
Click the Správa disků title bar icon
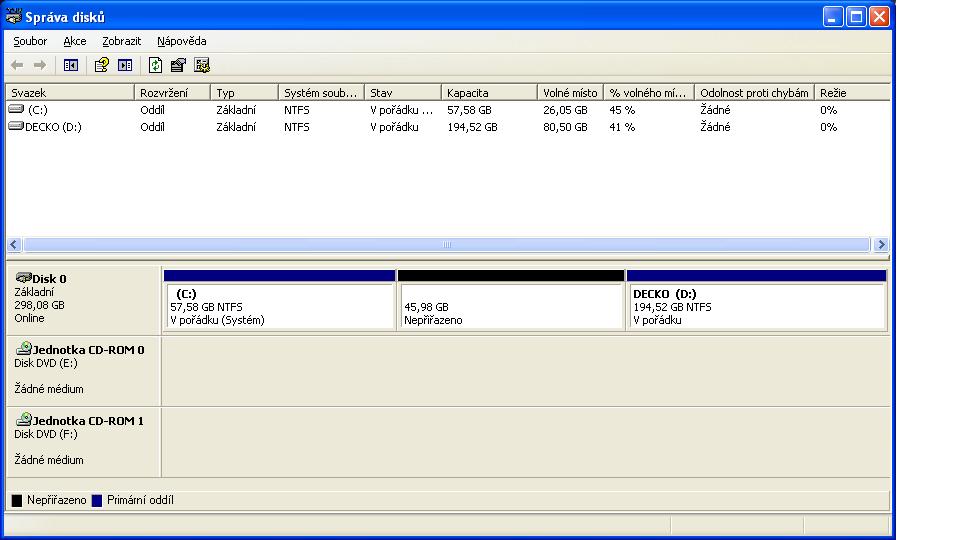pyautogui.click(x=13, y=16)
